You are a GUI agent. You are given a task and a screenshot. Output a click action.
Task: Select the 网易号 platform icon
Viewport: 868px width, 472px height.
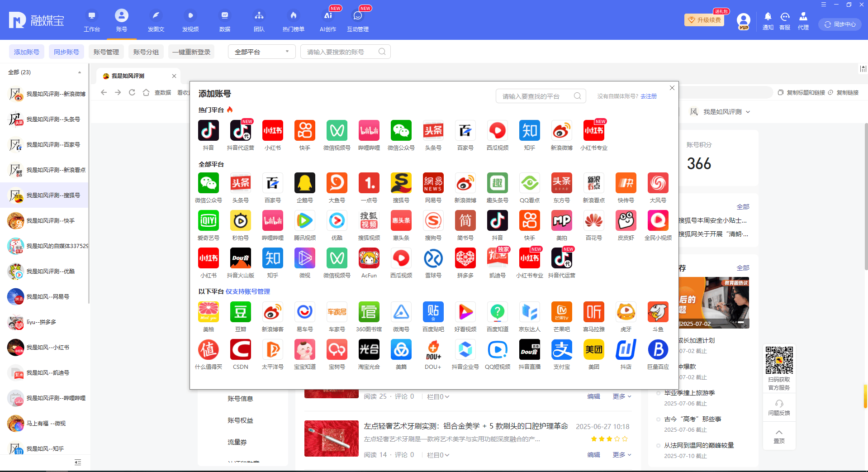coord(433,183)
